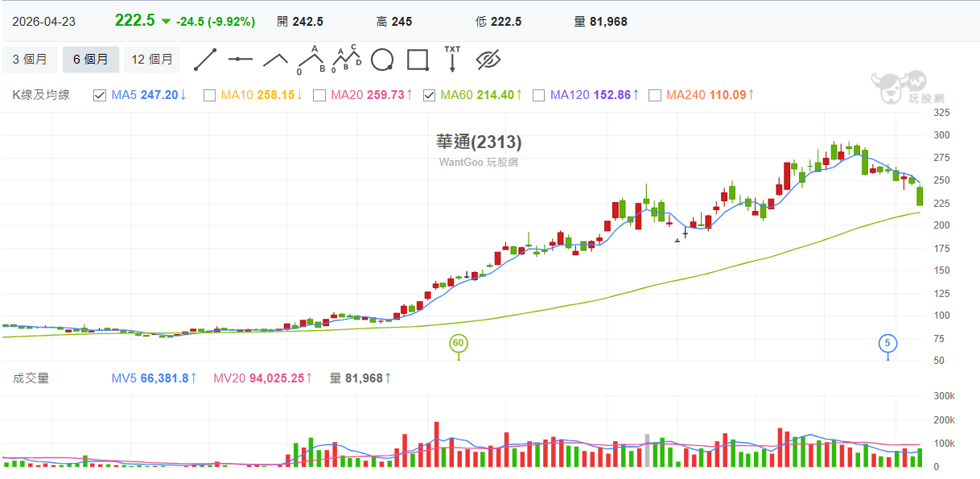
Task: Turn on the MA240 moving average checkbox
Action: (654, 95)
